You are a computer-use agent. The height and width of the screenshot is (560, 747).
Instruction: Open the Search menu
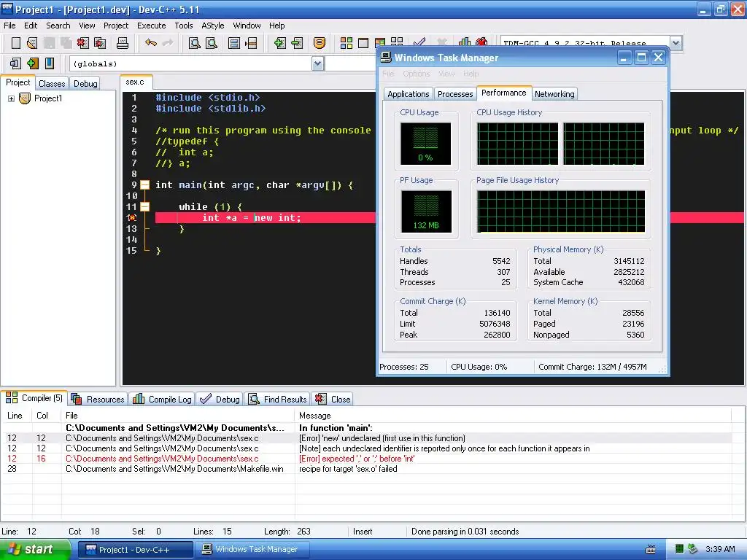pyautogui.click(x=58, y=26)
